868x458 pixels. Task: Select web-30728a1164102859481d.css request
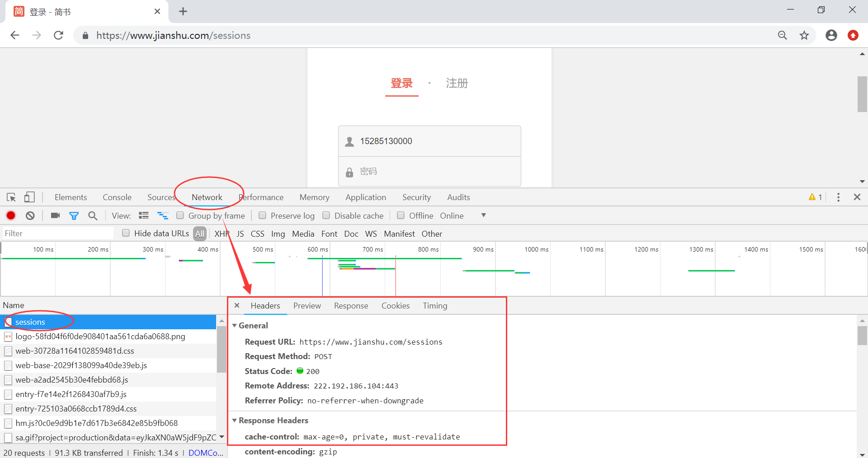pyautogui.click(x=108, y=351)
